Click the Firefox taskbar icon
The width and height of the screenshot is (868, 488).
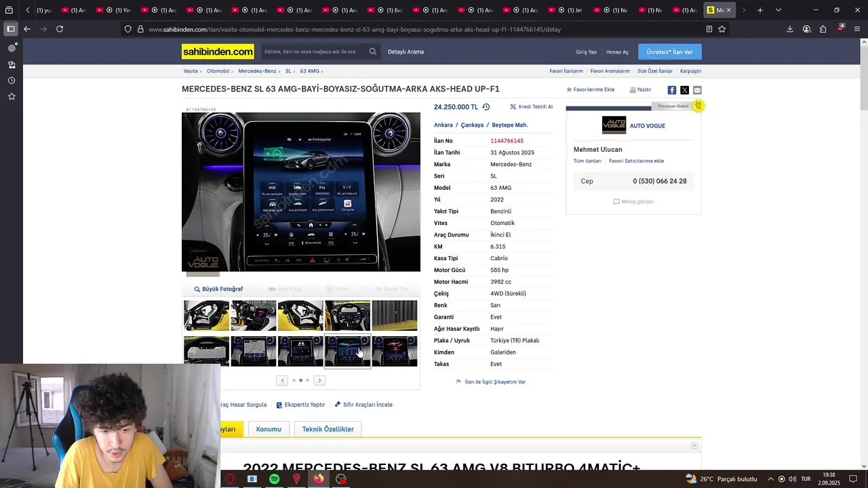click(x=319, y=479)
